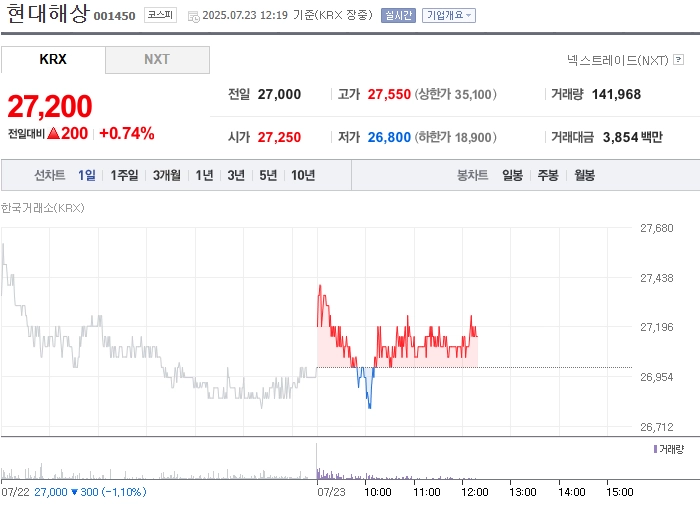Click the 현대해상 stock name

click(48, 13)
